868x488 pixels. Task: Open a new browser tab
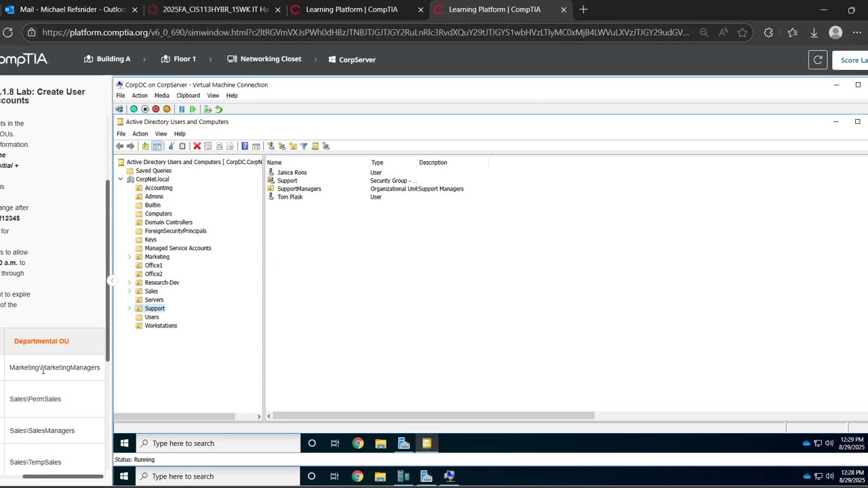583,9
